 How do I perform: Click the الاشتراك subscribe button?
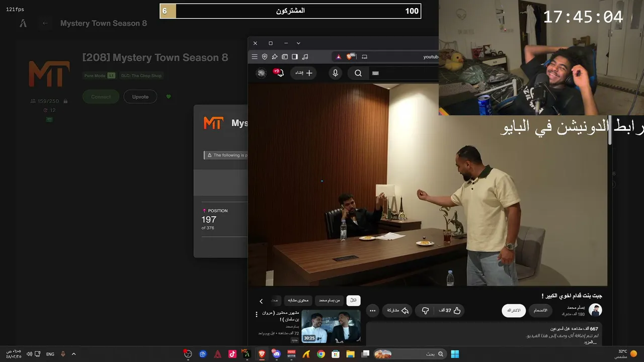click(514, 311)
